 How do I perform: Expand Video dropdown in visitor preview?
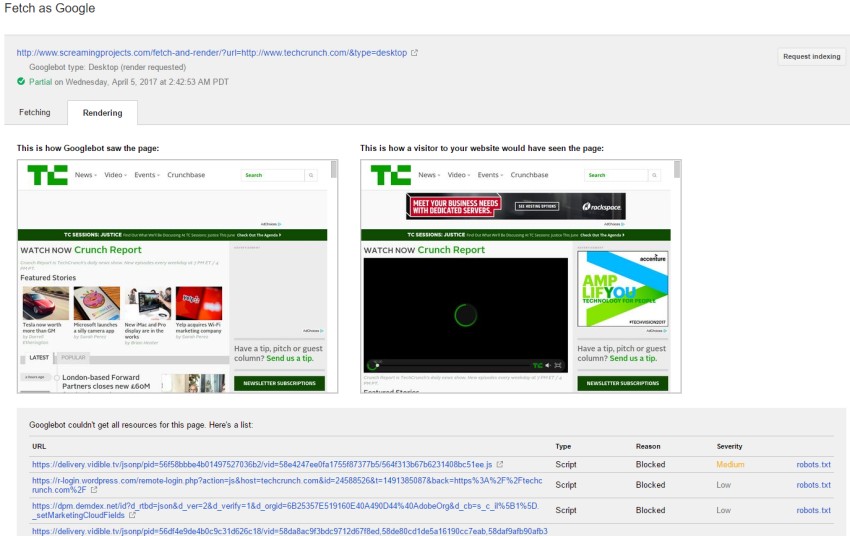[459, 175]
